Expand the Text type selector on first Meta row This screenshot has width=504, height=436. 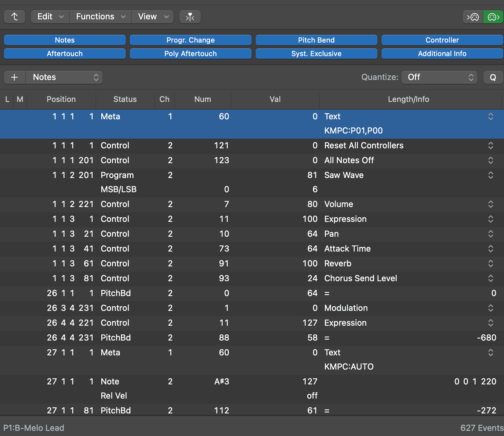click(490, 116)
